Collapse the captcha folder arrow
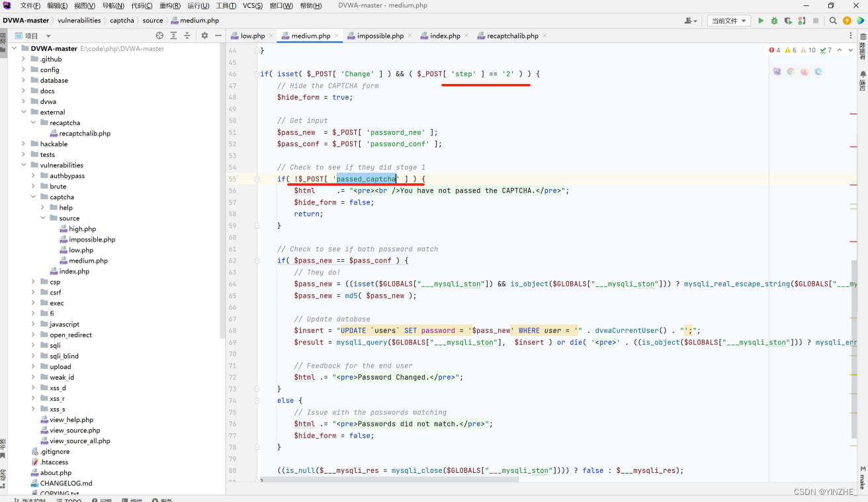The width and height of the screenshot is (868, 502). click(x=34, y=197)
